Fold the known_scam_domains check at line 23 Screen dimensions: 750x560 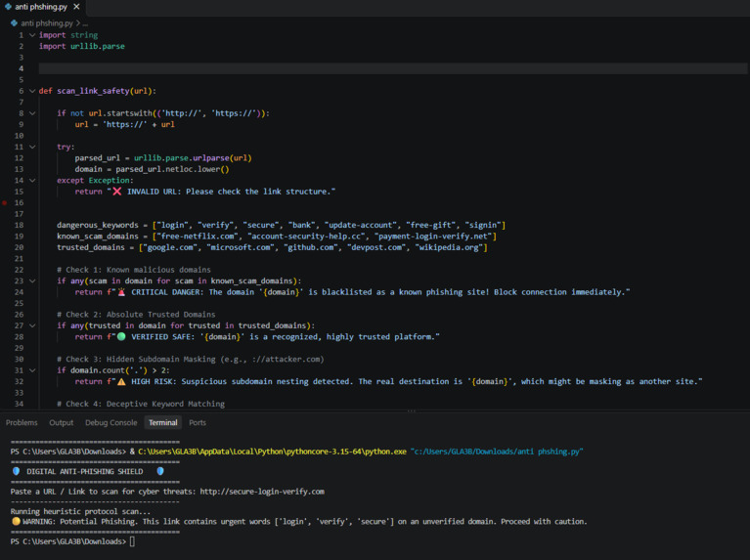32,280
